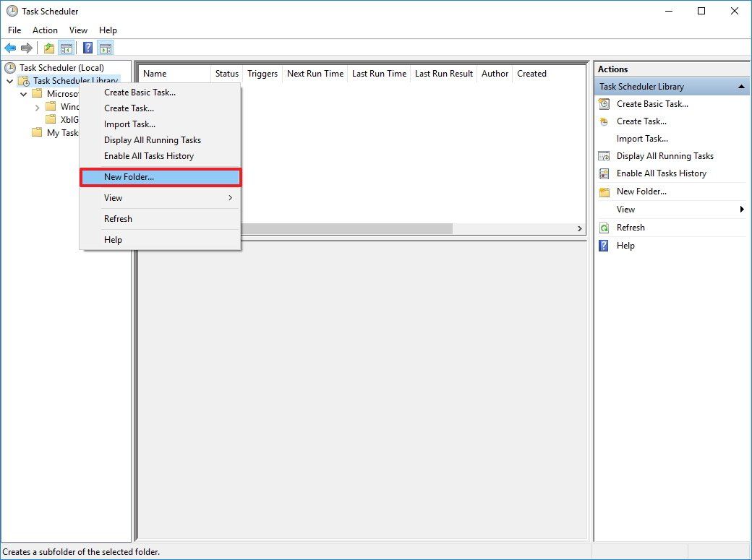Click the Enable All Tasks History icon in Actions pane

pos(604,173)
